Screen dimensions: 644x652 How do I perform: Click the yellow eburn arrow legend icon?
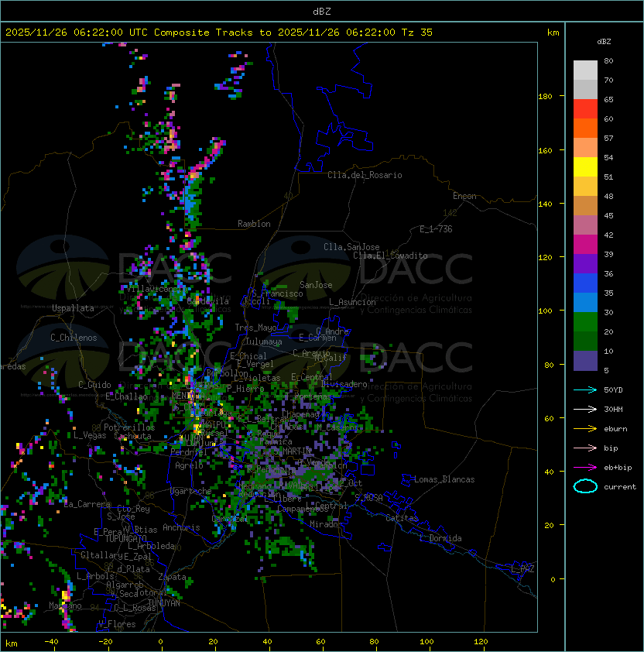(585, 429)
